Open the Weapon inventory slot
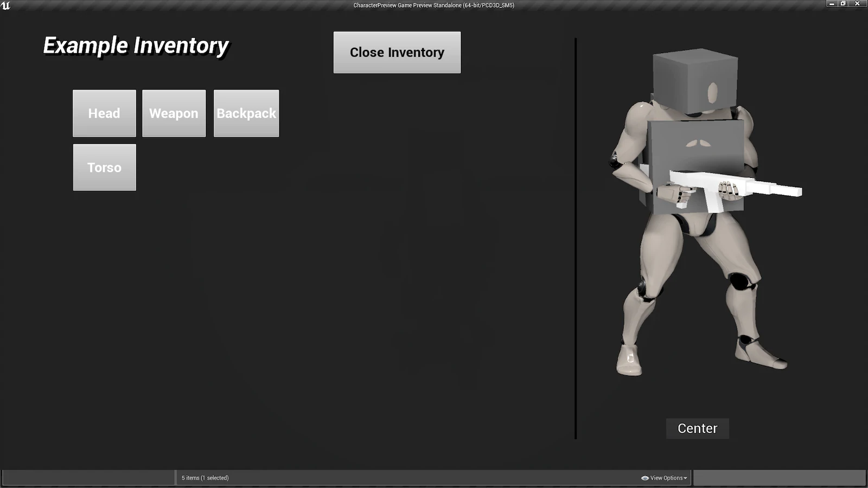The height and width of the screenshot is (488, 868). pyautogui.click(x=174, y=113)
